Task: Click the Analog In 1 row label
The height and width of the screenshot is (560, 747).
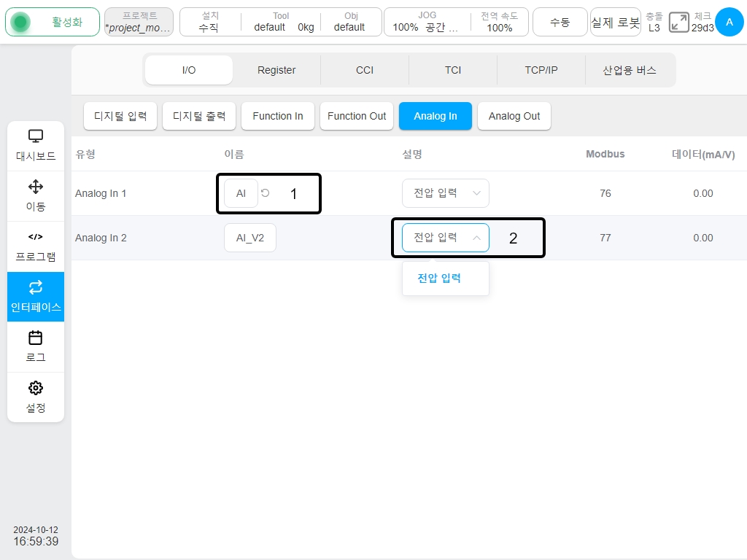Action: pos(101,193)
